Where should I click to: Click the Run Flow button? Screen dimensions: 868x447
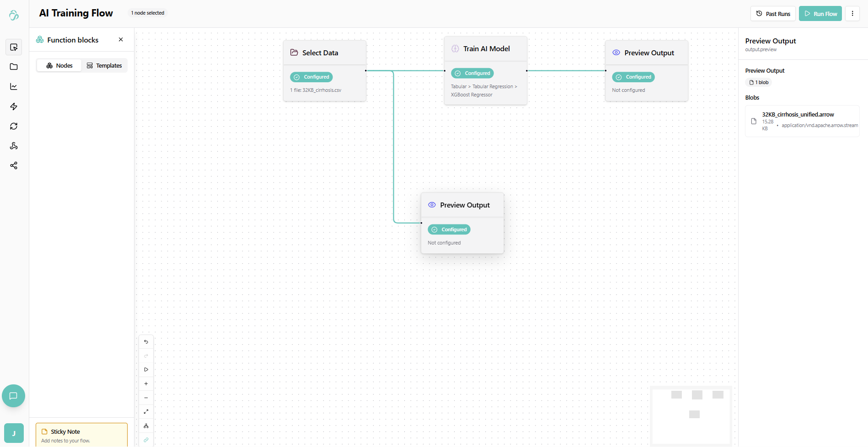tap(820, 14)
